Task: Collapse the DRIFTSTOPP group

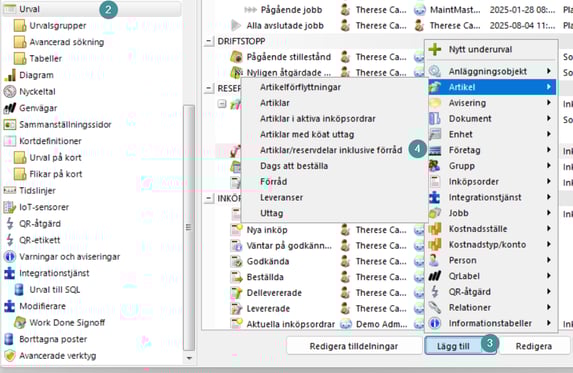Action: click(x=208, y=41)
